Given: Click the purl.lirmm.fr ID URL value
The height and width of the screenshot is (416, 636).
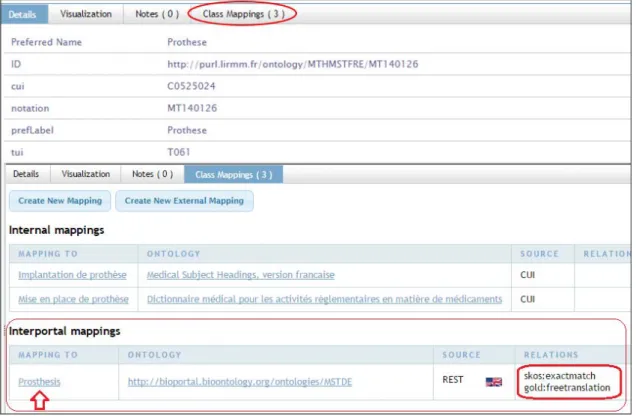Looking at the screenshot, I should [292, 64].
